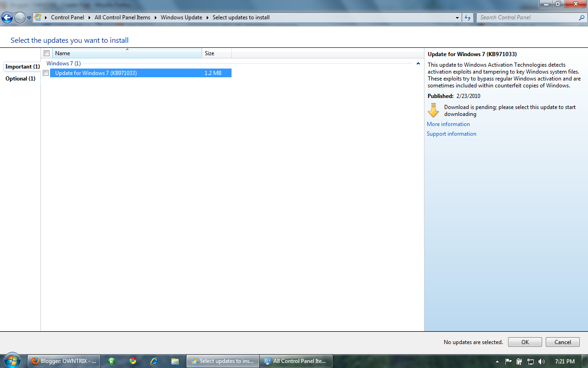The image size is (588, 368).
Task: Click inside the Search Control Panel box
Action: pyautogui.click(x=528, y=17)
